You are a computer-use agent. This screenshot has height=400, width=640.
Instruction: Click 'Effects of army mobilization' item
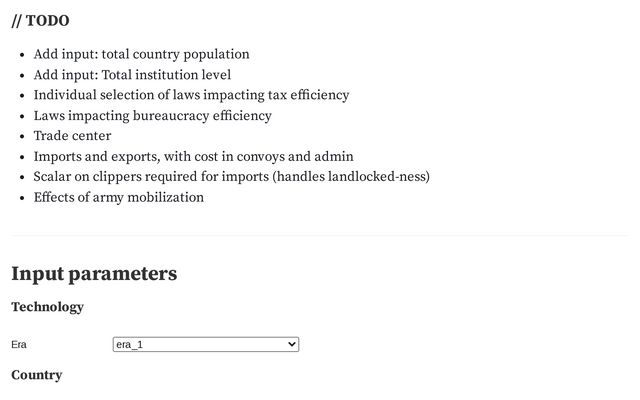118,198
